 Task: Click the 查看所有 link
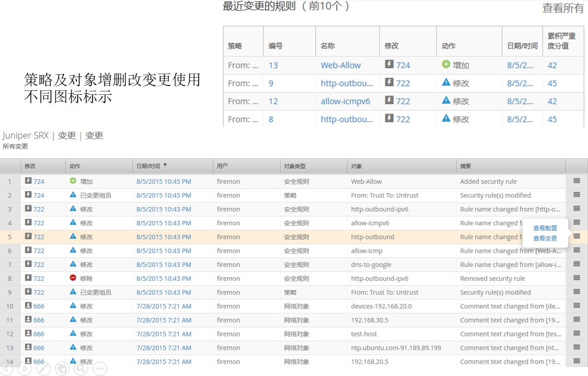click(x=562, y=8)
